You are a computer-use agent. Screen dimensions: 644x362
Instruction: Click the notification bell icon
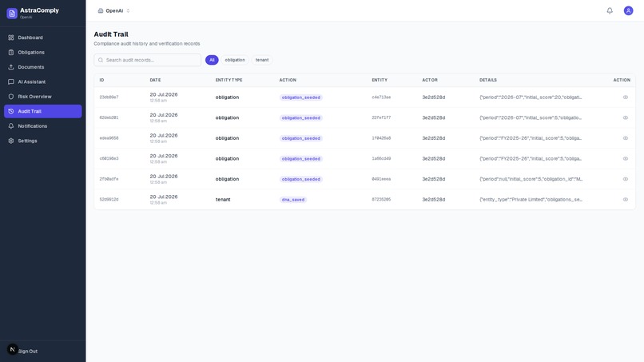pyautogui.click(x=610, y=10)
